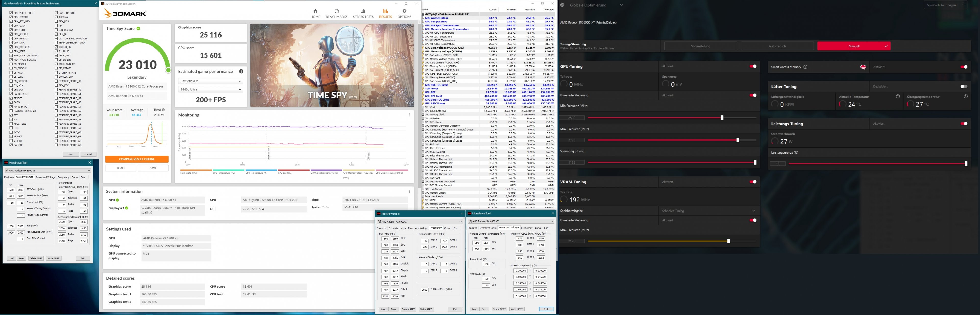Click COMPARE RESULT ONLINE button
The image size is (980, 315).
(x=137, y=159)
